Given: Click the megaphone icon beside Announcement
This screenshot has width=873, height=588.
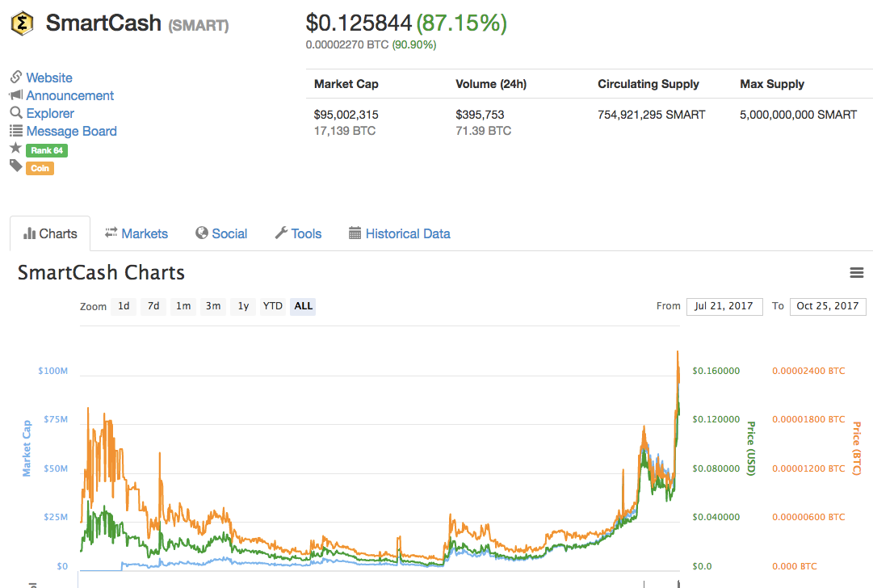Looking at the screenshot, I should 16,94.
